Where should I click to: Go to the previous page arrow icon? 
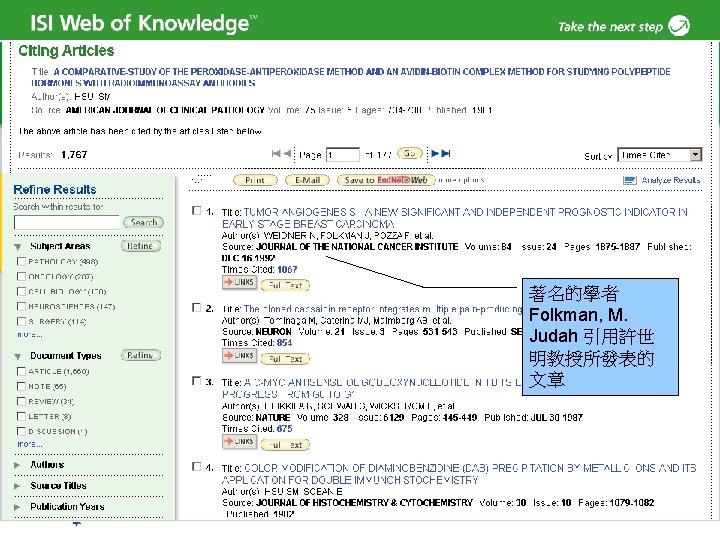(287, 153)
